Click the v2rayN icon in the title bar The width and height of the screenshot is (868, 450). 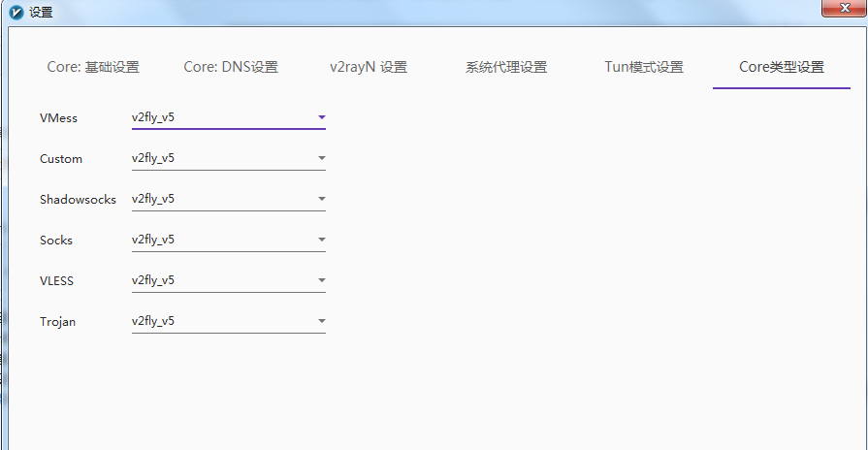pos(16,12)
